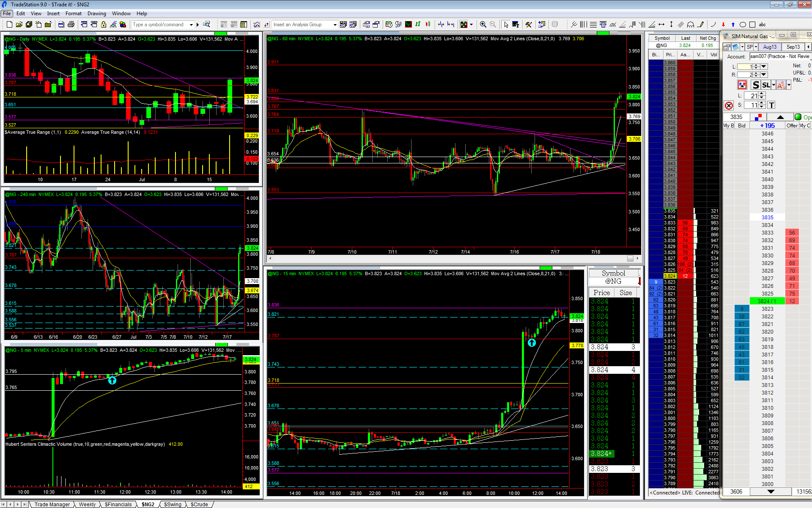Toggle the Aug13 contract button
Screen dimensions: 812x508
pos(770,47)
